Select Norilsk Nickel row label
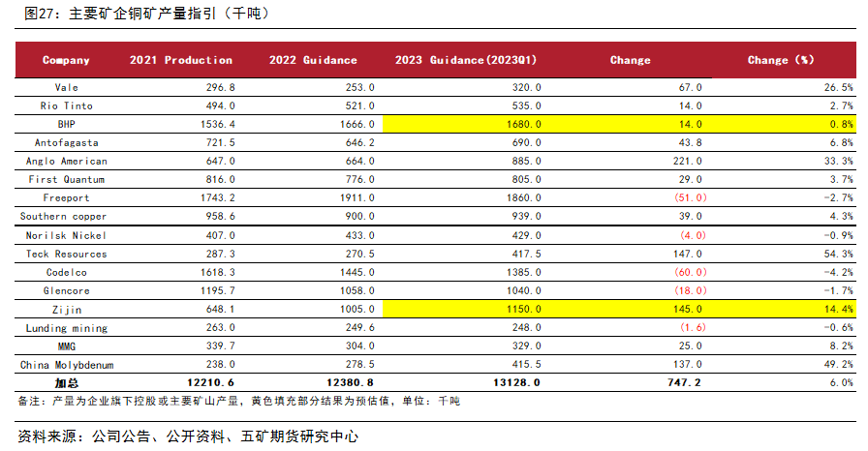Screen dimensions: 868x451 tap(67, 235)
